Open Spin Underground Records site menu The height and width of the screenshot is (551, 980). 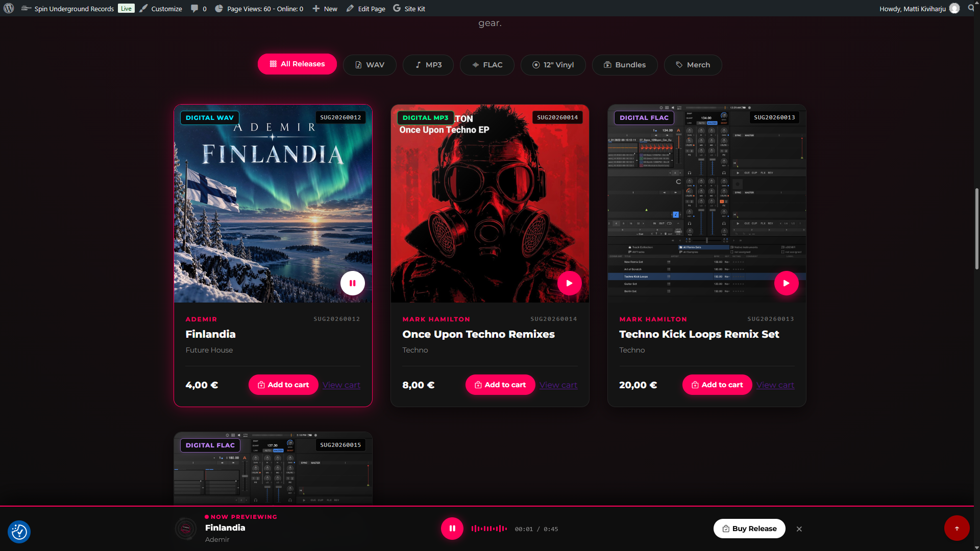pos(68,9)
